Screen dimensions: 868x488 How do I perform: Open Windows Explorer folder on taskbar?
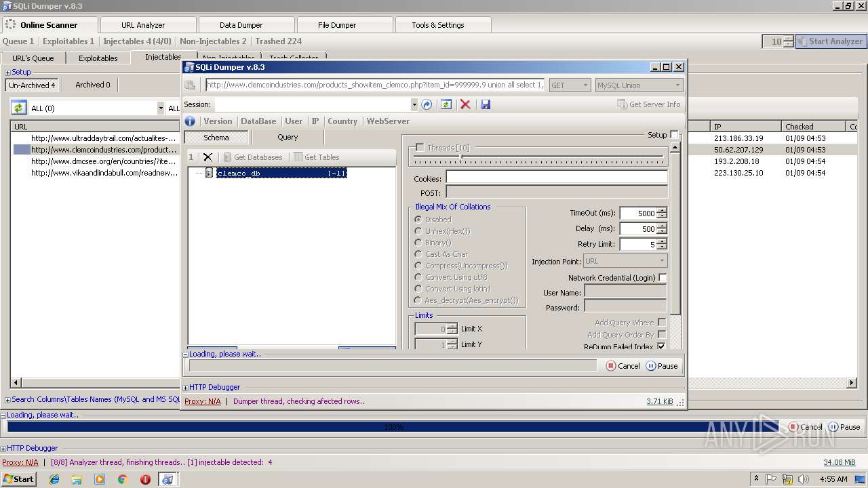coord(77,479)
